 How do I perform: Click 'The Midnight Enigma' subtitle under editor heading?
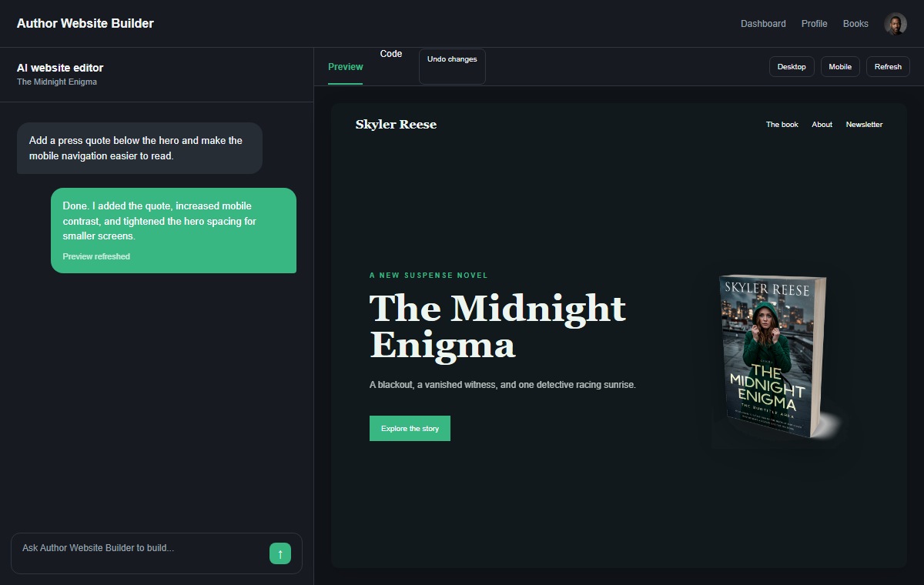pyautogui.click(x=57, y=82)
